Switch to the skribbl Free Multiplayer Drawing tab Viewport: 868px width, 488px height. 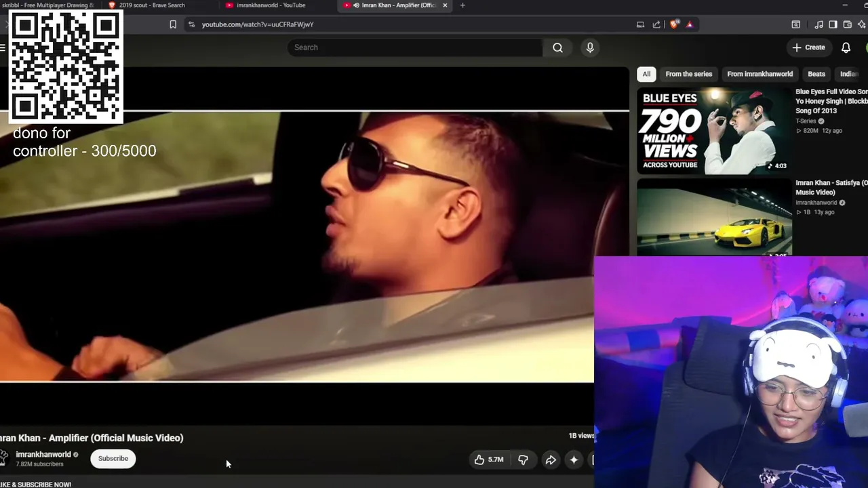click(x=49, y=5)
